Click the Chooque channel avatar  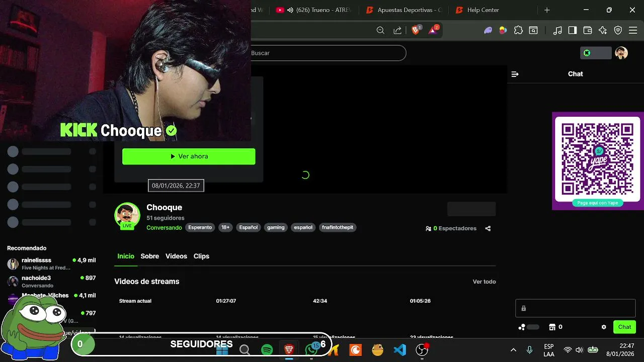coord(127,215)
